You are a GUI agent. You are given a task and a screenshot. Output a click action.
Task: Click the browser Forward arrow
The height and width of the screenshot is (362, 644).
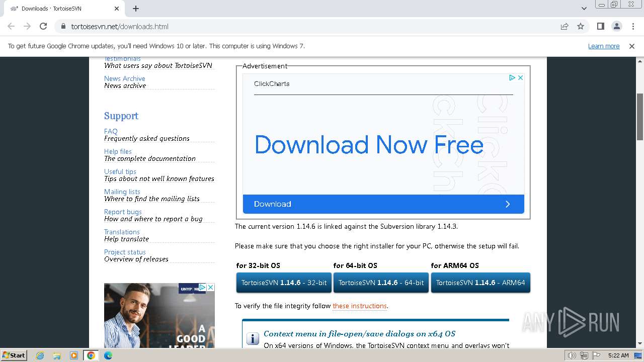click(x=27, y=26)
